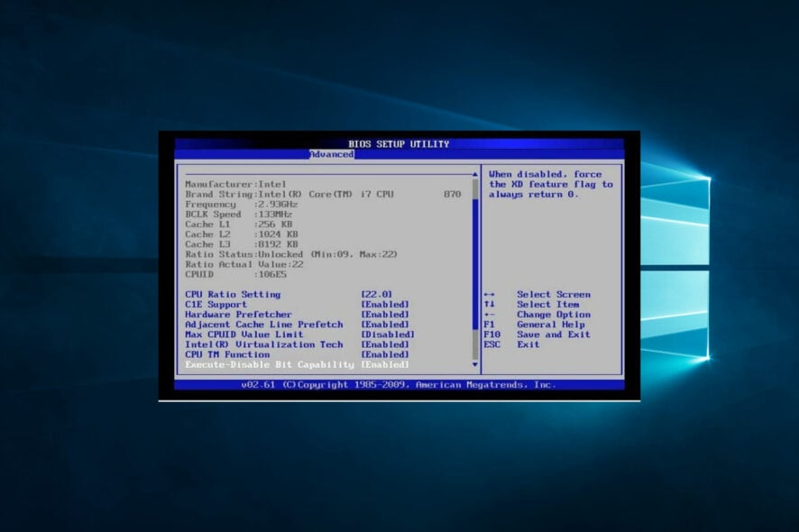The image size is (799, 532).
Task: Select the Advanced tab
Action: tap(332, 154)
